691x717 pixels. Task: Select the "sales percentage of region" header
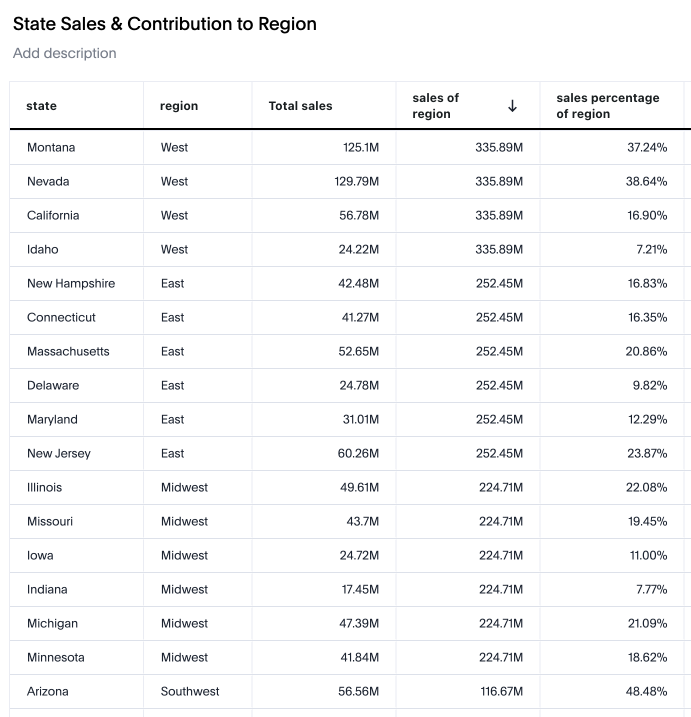[x=608, y=106]
